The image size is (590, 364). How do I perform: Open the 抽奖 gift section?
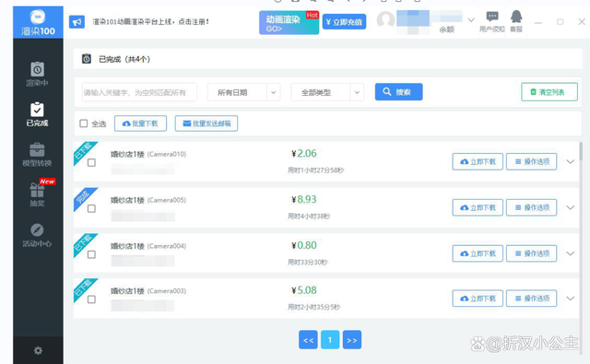pos(37,194)
